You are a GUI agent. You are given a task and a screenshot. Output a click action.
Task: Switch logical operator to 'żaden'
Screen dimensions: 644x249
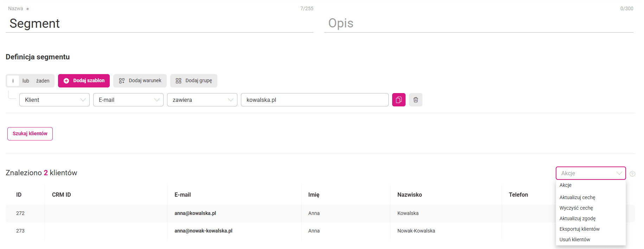click(43, 81)
